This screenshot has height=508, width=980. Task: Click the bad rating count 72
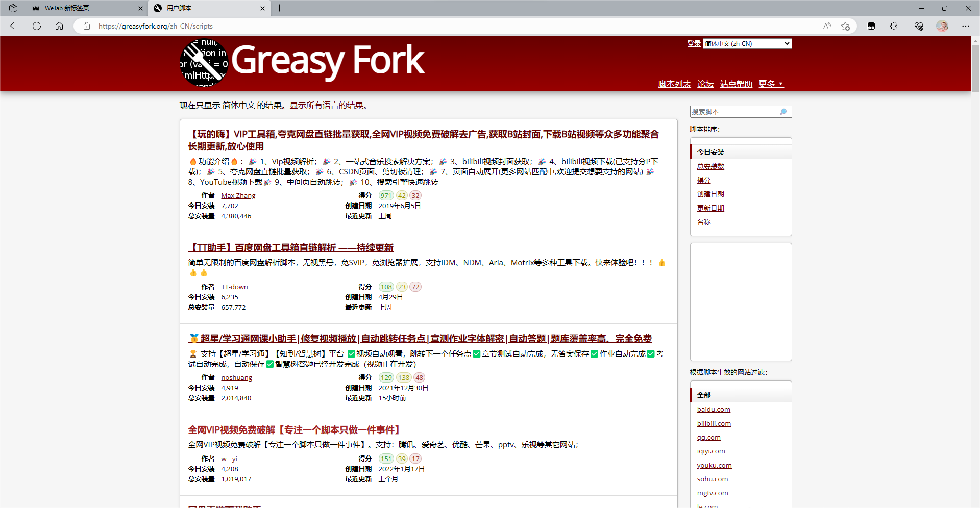coord(415,287)
